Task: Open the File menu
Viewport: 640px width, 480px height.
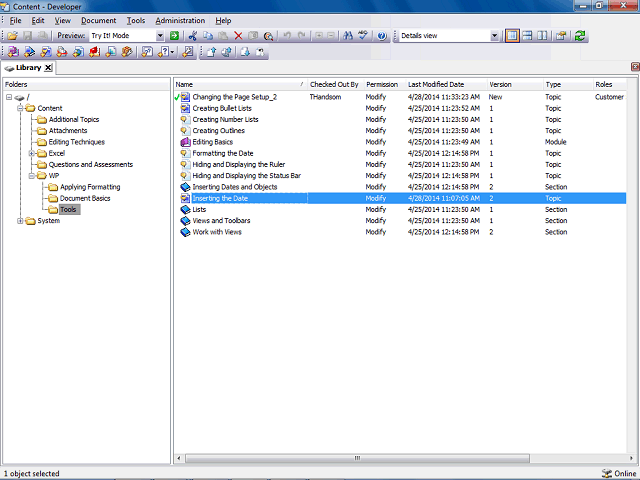Action: click(x=16, y=20)
